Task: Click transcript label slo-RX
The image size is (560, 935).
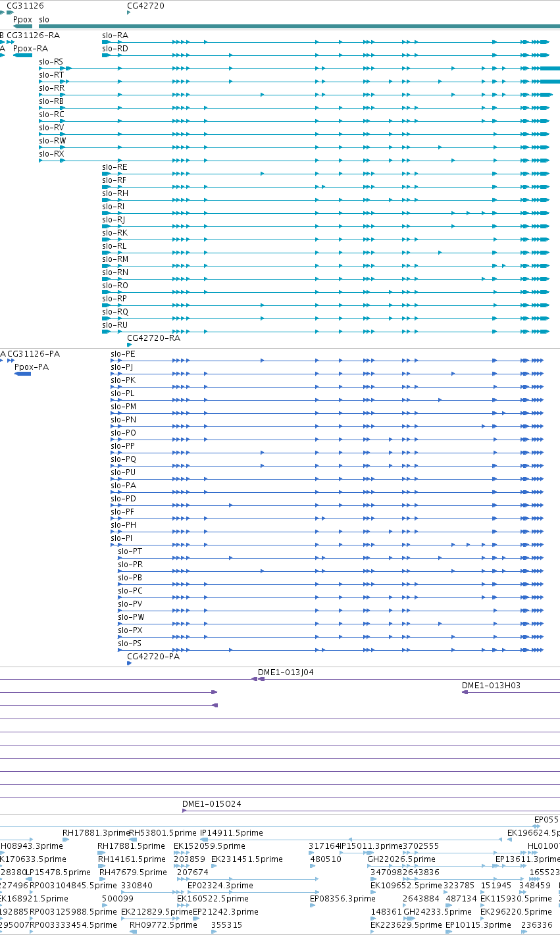Action: 52,154
